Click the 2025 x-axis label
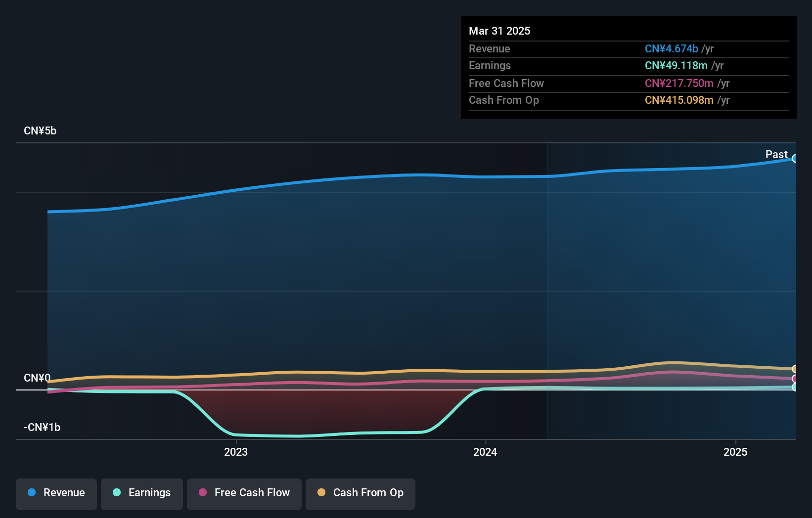 735,452
